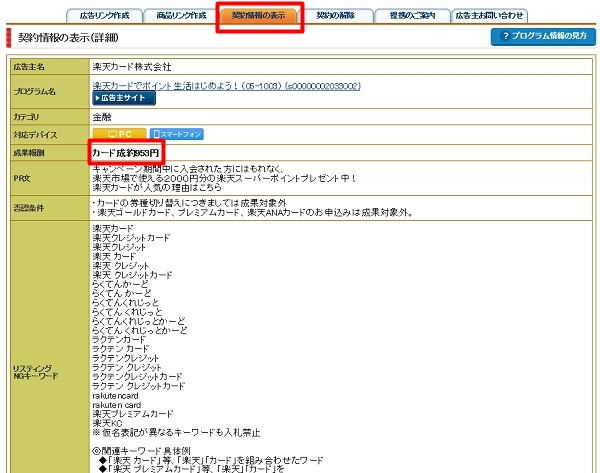Open the 楽天カードでポイント生活はじめよう program link

tap(227, 86)
